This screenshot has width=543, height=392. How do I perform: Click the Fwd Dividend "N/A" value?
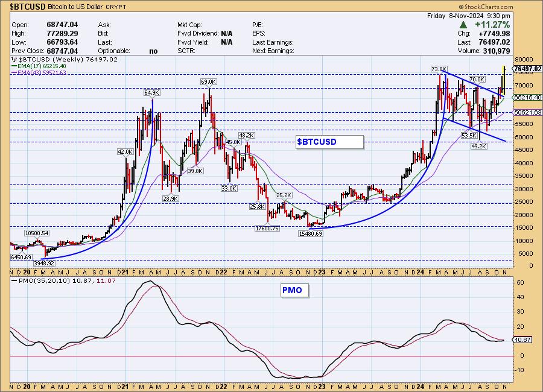coord(227,34)
